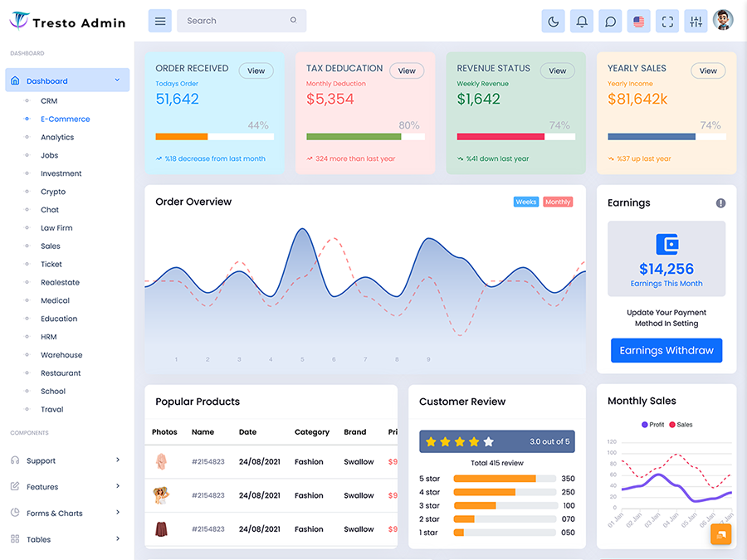Click inside the Search field

coord(242,21)
